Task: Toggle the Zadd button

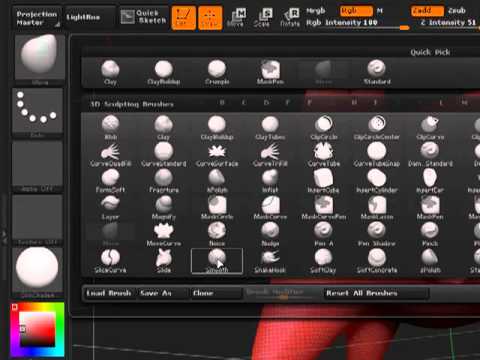Action: [x=427, y=11]
